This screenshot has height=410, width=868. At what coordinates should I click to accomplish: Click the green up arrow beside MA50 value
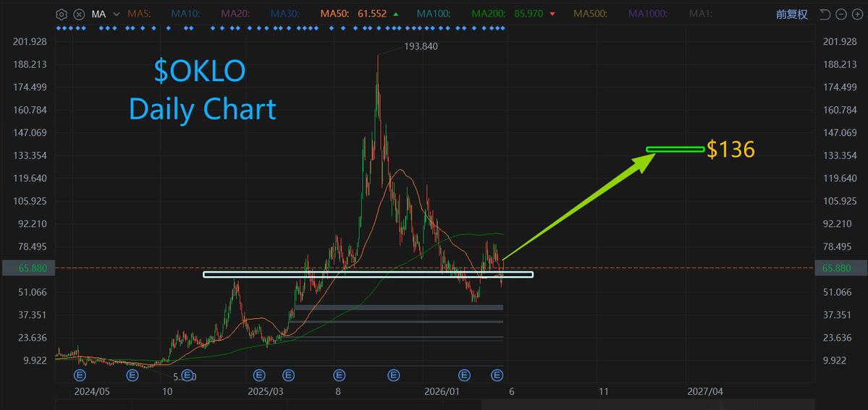click(x=395, y=14)
